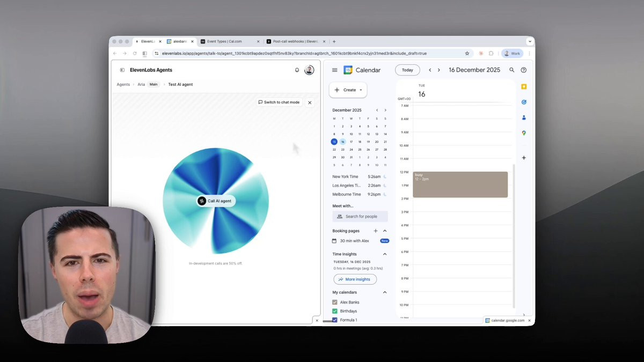
Task: Open Calendar support help icon
Action: tap(524, 70)
